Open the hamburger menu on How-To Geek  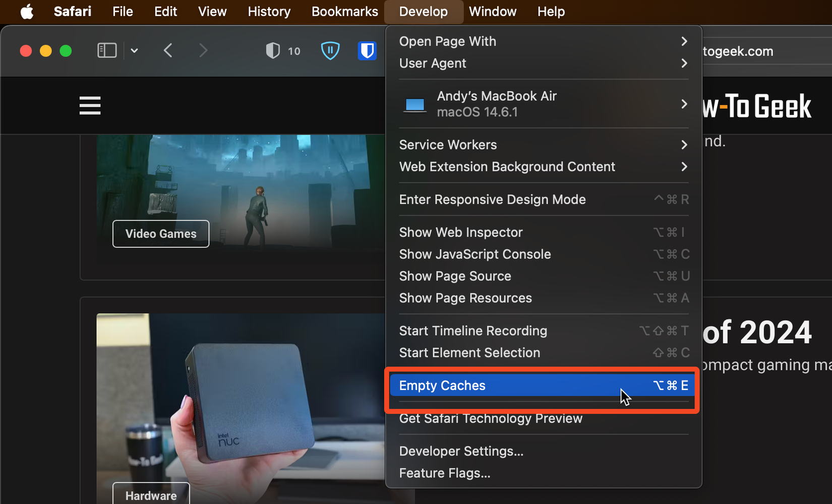(90, 105)
